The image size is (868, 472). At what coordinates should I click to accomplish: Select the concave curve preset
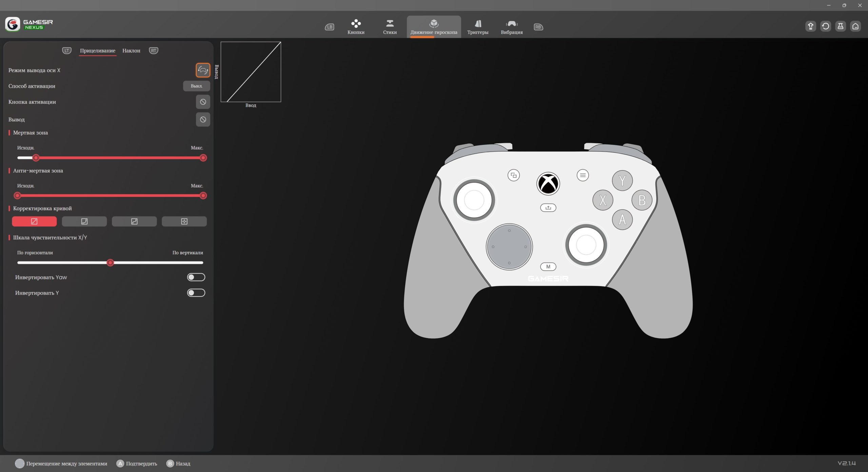[84, 221]
